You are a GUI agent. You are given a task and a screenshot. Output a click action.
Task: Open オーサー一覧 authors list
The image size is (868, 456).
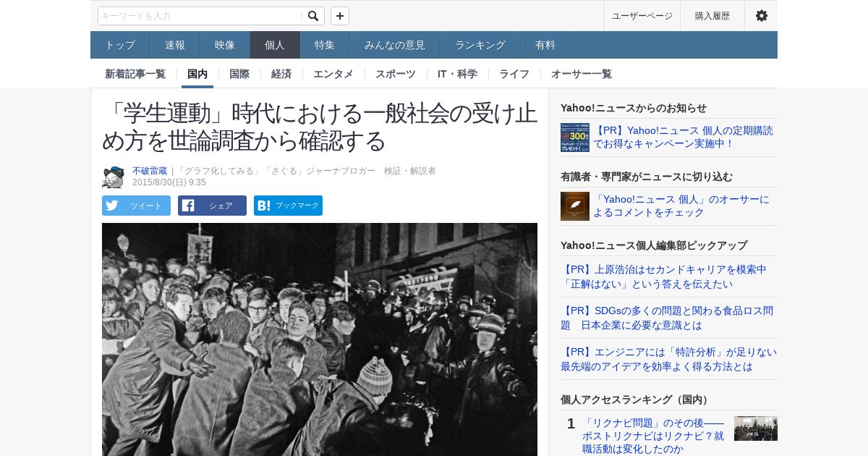pos(582,74)
